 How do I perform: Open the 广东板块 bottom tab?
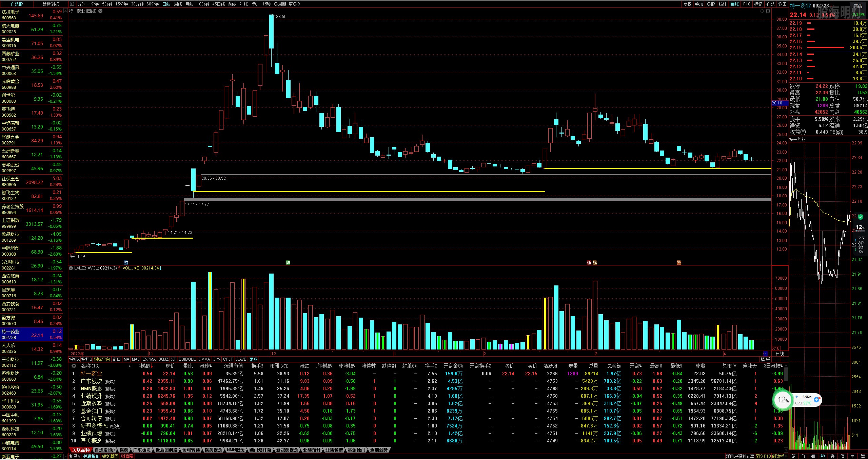pos(142,450)
